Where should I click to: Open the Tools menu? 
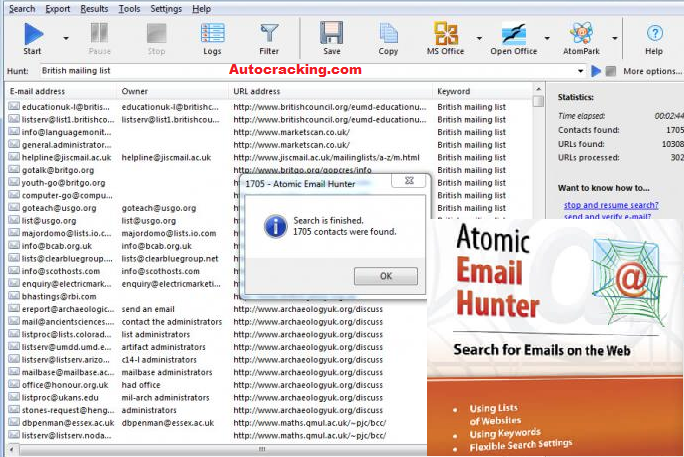[x=130, y=9]
